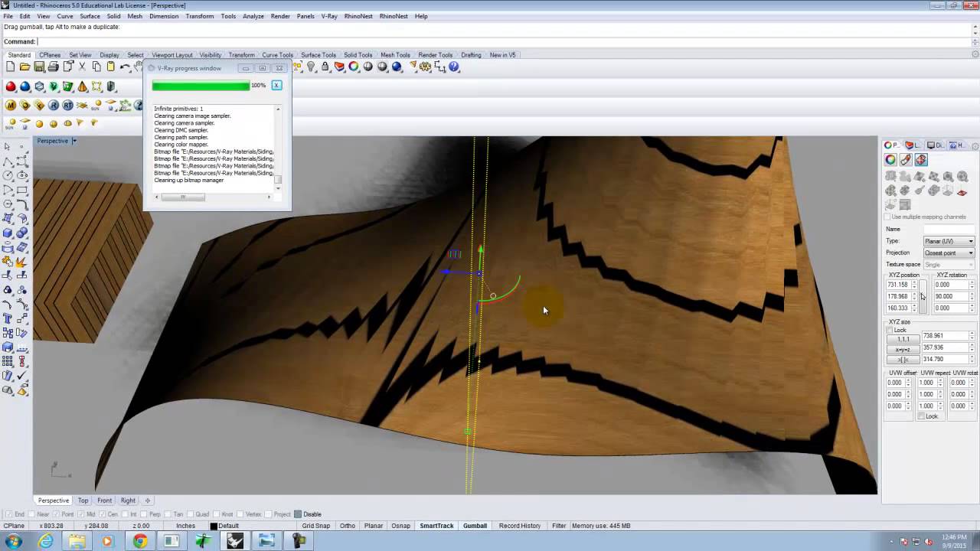Image resolution: width=980 pixels, height=551 pixels.
Task: Click the V-Ray R render icon
Action: click(54, 106)
